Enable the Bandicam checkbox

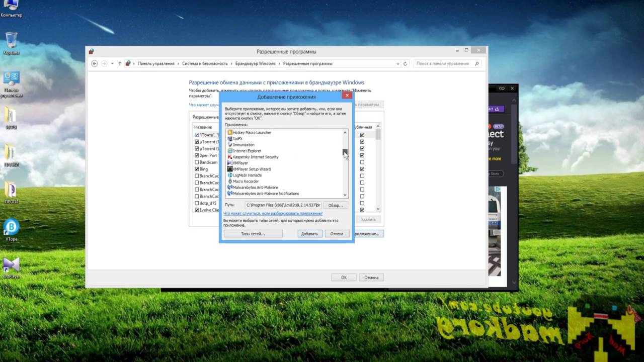coord(197,162)
